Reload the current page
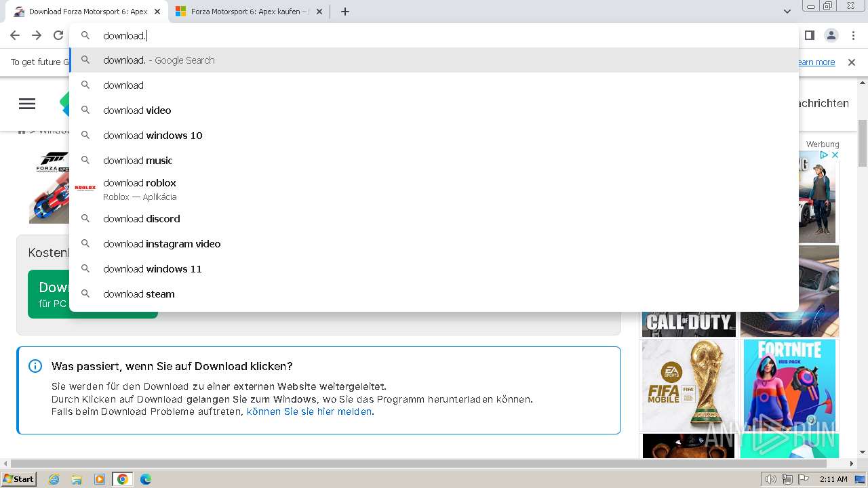The image size is (868, 488). tap(58, 35)
